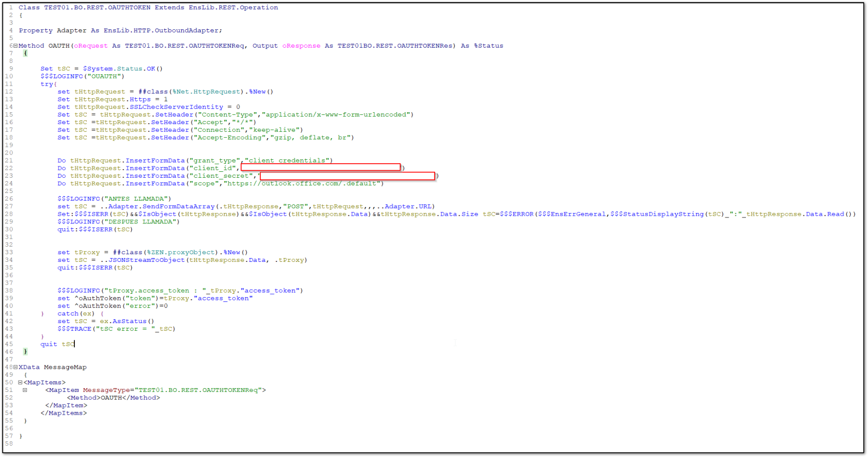Collapse the MapItems XML node
This screenshot has height=457, width=868.
(20, 383)
